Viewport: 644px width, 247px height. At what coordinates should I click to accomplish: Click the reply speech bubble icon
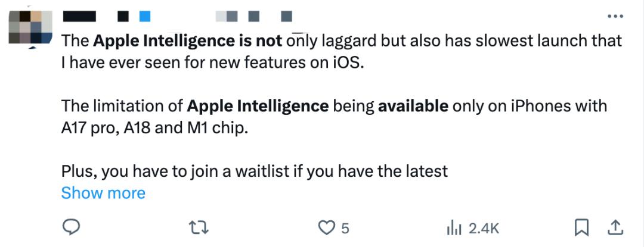[x=71, y=227]
